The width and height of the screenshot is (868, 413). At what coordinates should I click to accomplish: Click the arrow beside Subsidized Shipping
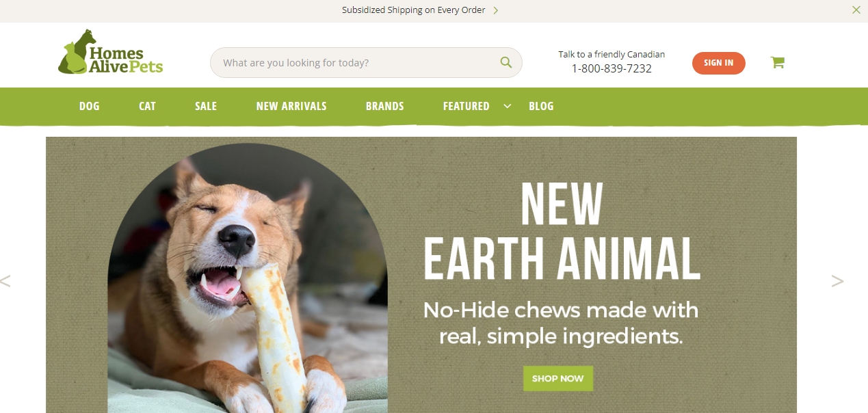coord(496,10)
